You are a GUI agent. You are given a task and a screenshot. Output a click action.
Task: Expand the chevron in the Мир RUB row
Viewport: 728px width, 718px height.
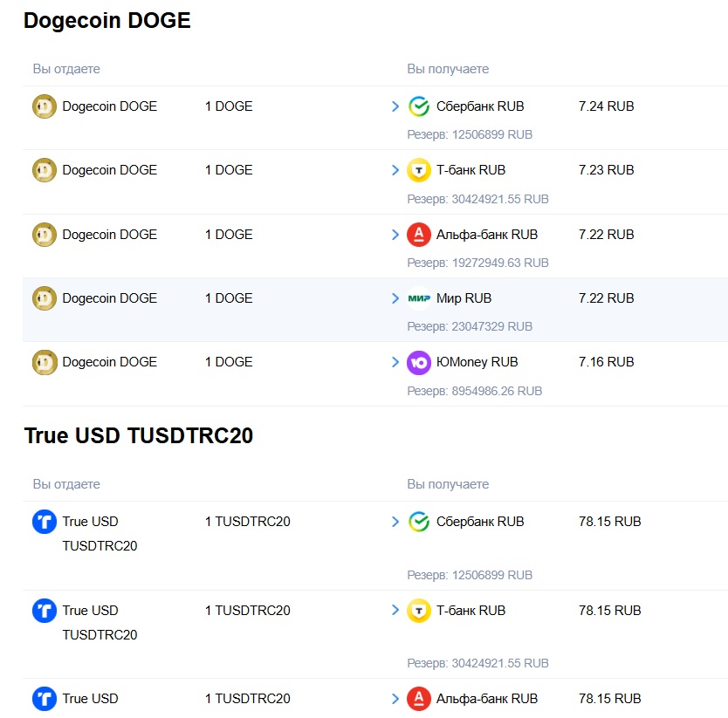click(x=395, y=297)
